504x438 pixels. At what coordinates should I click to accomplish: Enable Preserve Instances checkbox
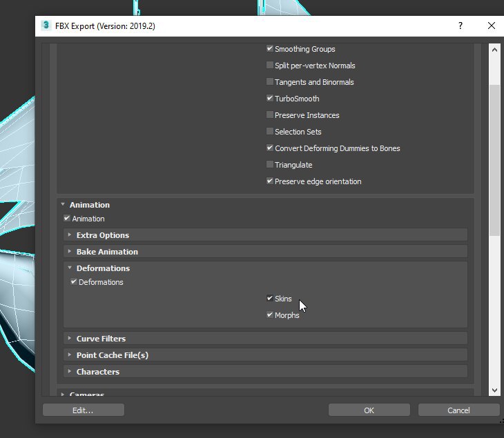pyautogui.click(x=270, y=115)
